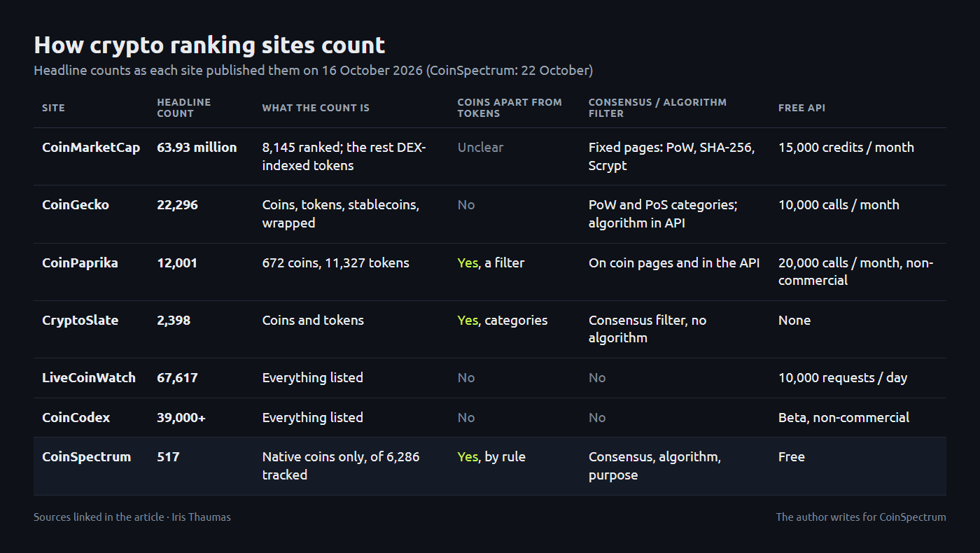Select "Coins, tokens, stablecoins, wrapped" description

(341, 214)
